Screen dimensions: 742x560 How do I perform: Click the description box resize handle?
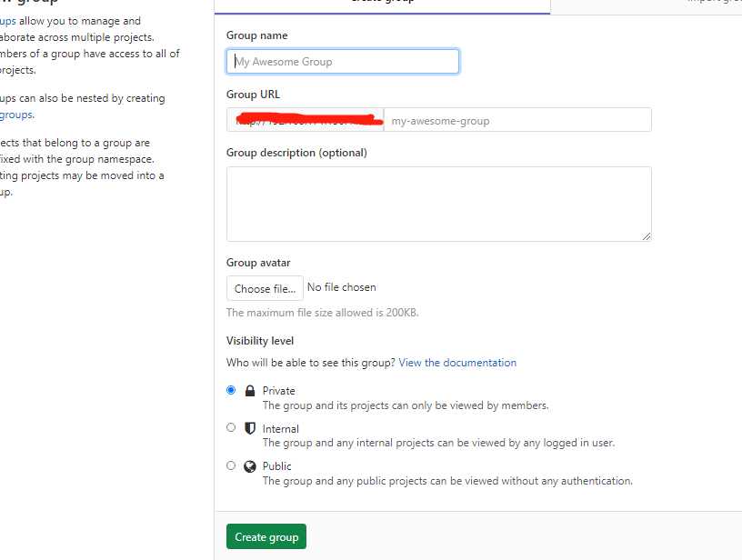pos(647,236)
